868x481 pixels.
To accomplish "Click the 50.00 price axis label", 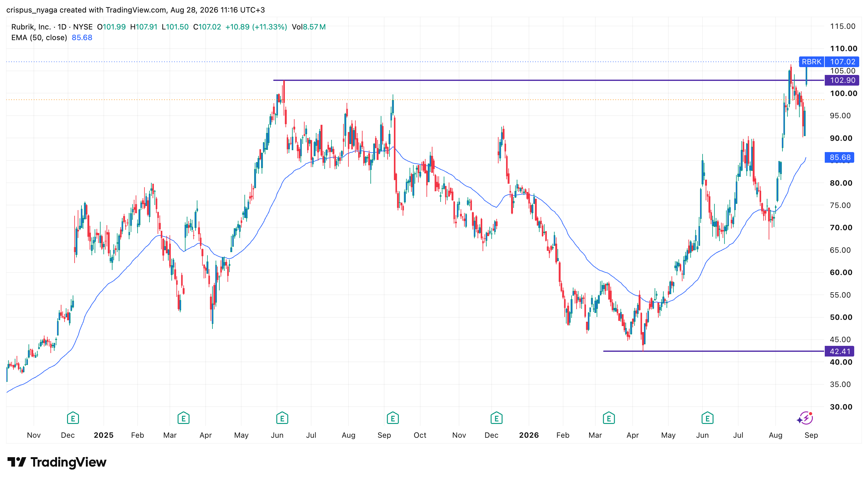I will click(841, 317).
